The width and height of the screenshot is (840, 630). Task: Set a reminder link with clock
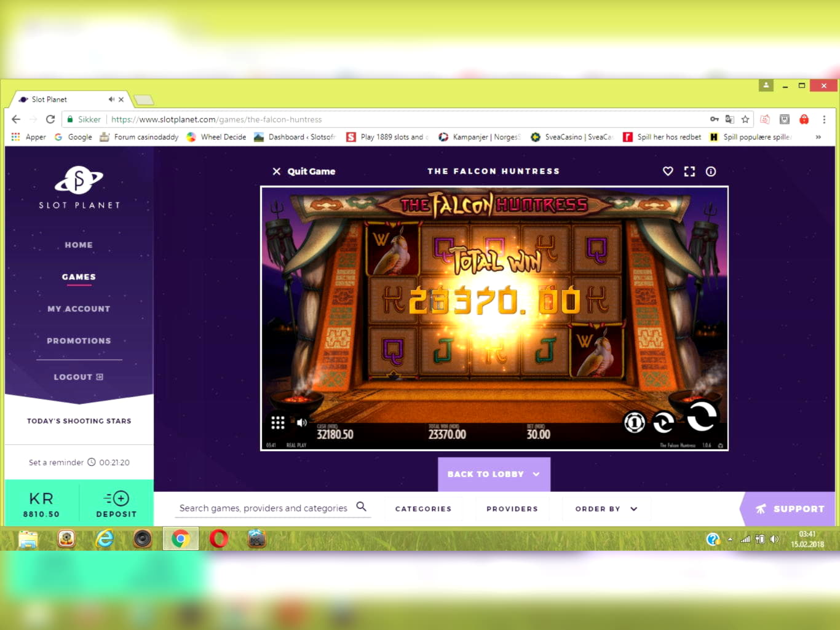[x=79, y=462]
